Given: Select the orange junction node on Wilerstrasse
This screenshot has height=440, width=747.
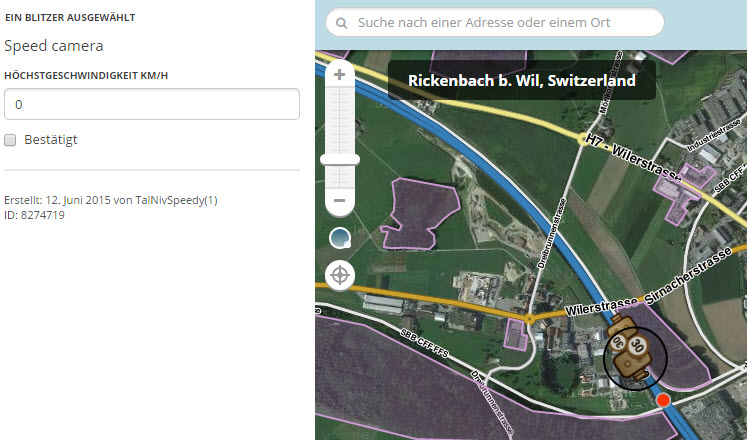Looking at the screenshot, I should point(529,319).
